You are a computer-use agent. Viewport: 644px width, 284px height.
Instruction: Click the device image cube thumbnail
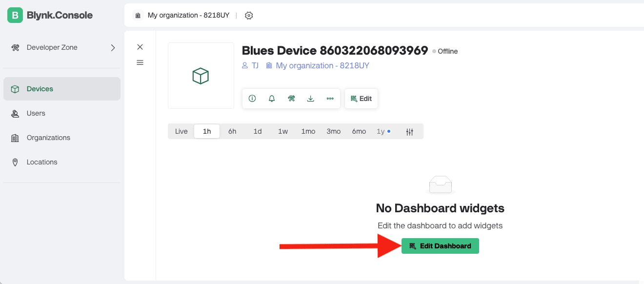201,76
